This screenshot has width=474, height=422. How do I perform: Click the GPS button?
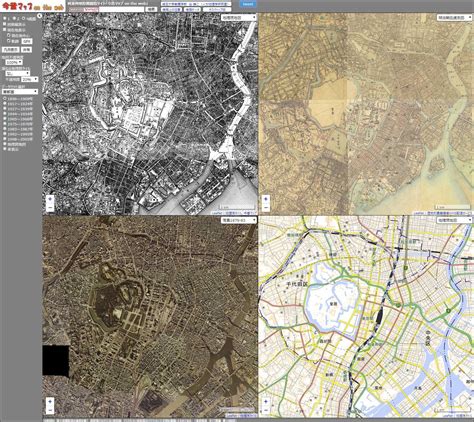pos(27,41)
